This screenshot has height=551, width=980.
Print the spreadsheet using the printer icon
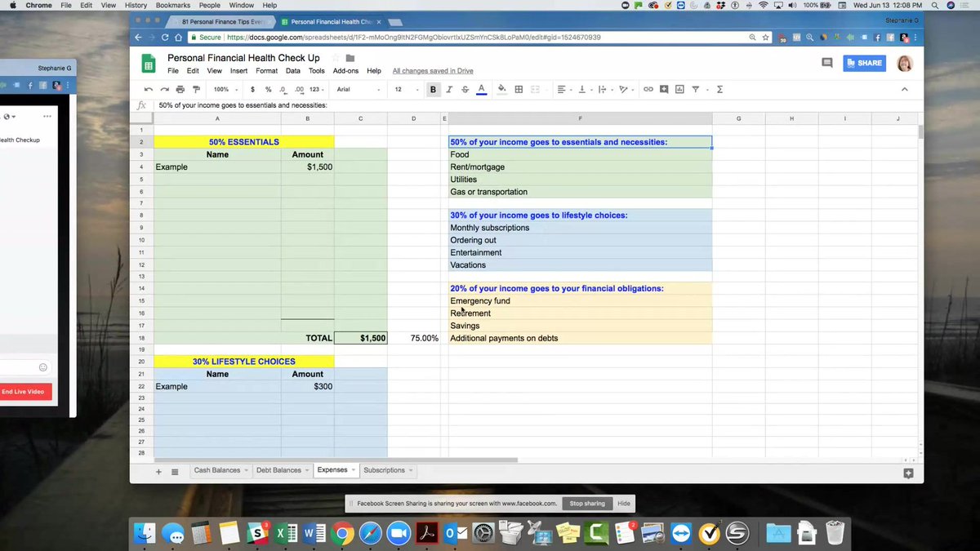tap(180, 89)
